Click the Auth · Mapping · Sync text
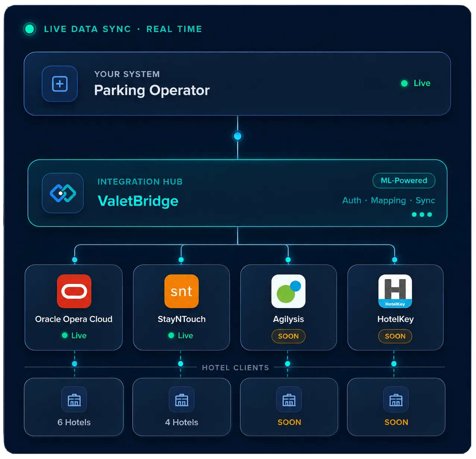The height and width of the screenshot is (459, 476). coord(388,200)
